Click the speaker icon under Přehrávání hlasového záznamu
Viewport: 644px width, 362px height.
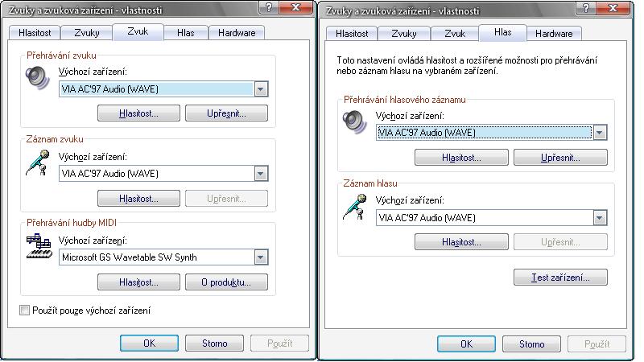(354, 121)
